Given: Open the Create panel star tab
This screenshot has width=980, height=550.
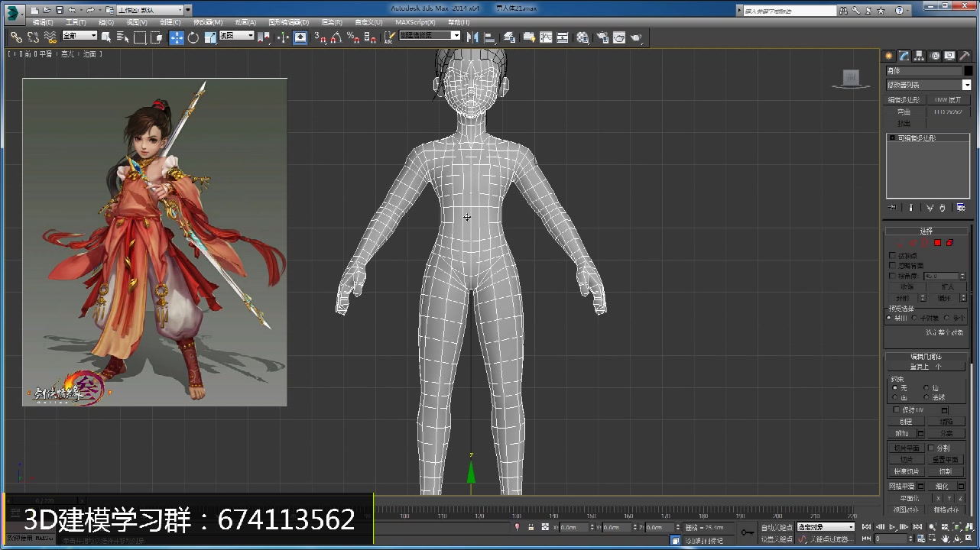Looking at the screenshot, I should (888, 56).
